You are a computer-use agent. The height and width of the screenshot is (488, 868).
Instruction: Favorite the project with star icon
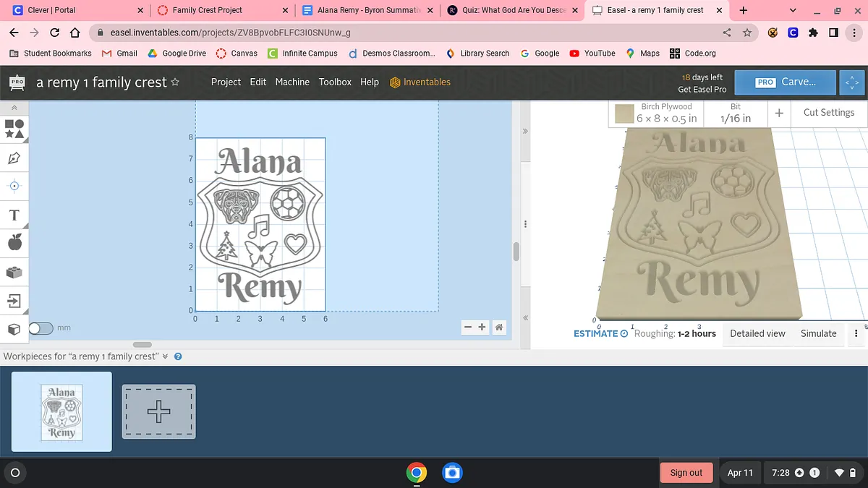coord(175,82)
